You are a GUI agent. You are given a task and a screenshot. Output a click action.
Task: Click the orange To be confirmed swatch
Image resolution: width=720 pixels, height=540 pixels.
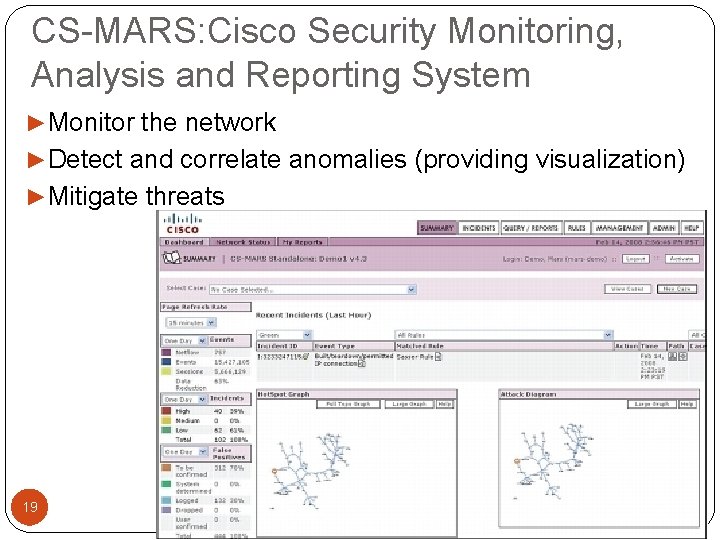pyautogui.click(x=166, y=467)
